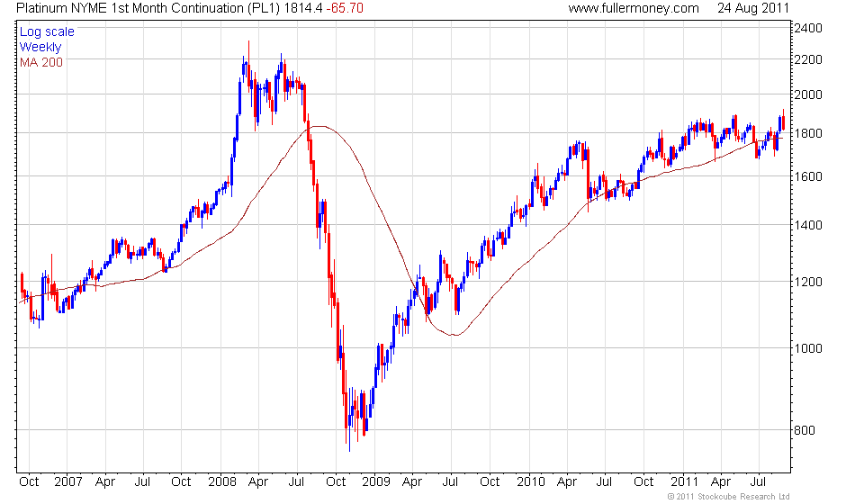Screen dimensions: 864x504
Task: Click the 'Log scale' label
Action: tap(47, 31)
